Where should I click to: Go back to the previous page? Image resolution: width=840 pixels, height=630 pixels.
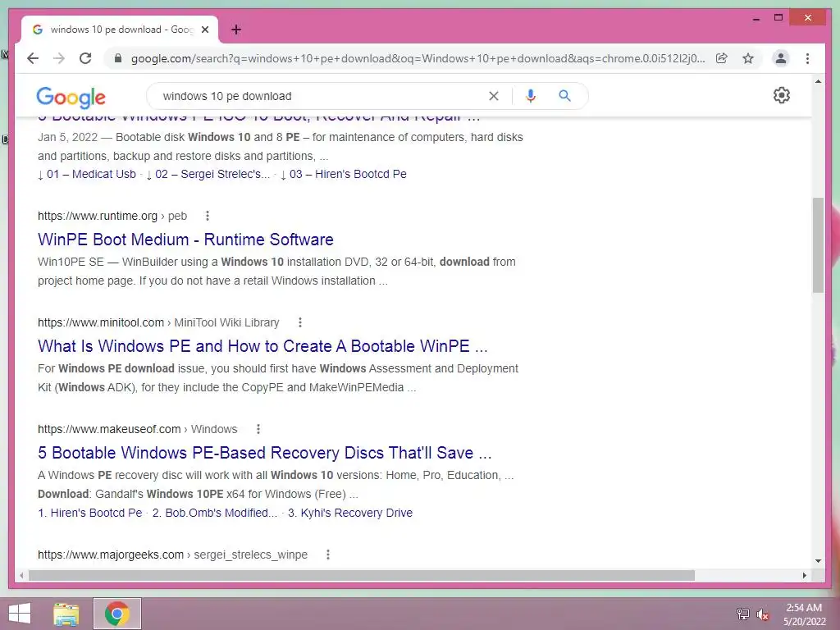tap(33, 58)
